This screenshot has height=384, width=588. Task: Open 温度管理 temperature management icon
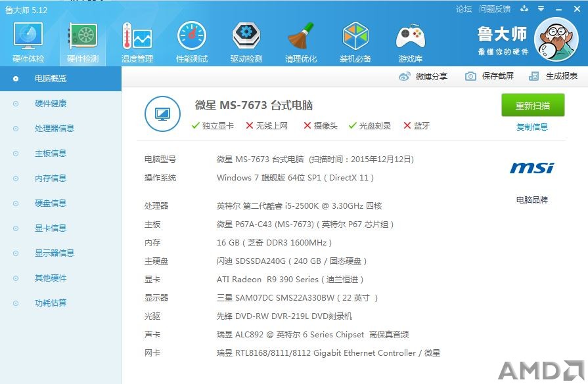tap(137, 36)
